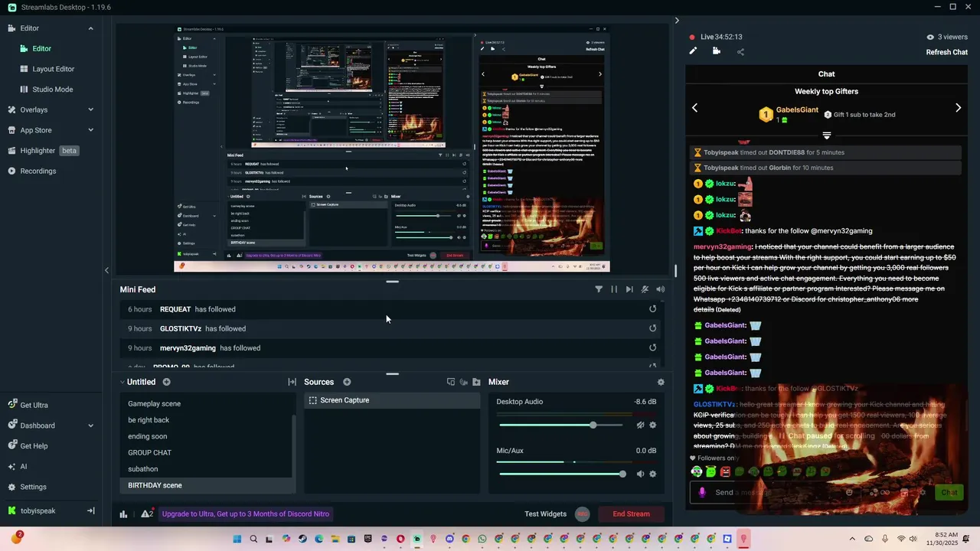Screen dimensions: 980x551
Task: Toggle the Mini Feed mute-alerts bell icon
Action: [x=645, y=289]
